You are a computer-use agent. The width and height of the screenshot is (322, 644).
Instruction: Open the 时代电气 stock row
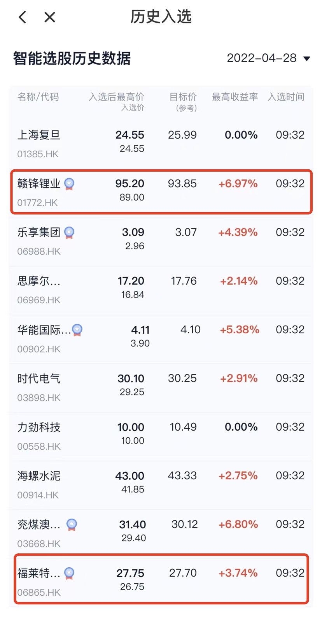click(x=39, y=378)
